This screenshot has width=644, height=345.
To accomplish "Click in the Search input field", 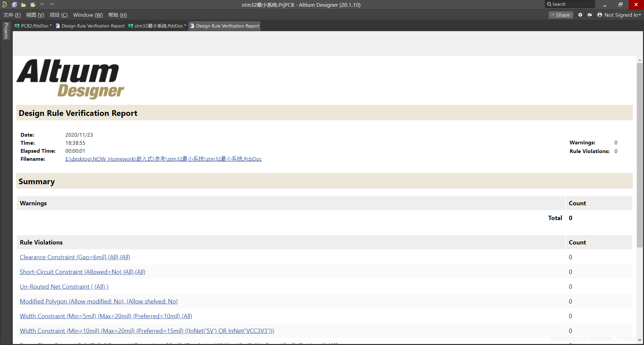I will click(572, 4).
